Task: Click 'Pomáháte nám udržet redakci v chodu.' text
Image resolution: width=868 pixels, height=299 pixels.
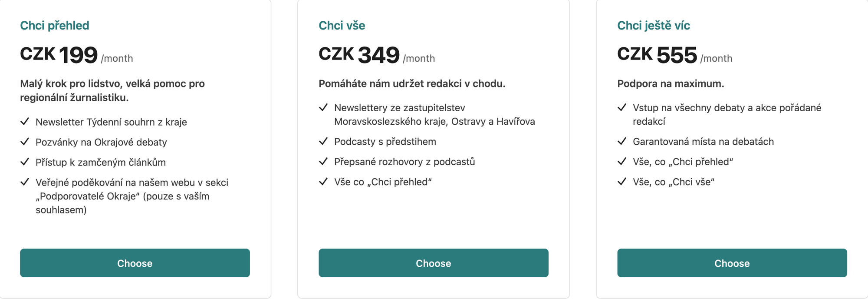Action: coord(412,83)
